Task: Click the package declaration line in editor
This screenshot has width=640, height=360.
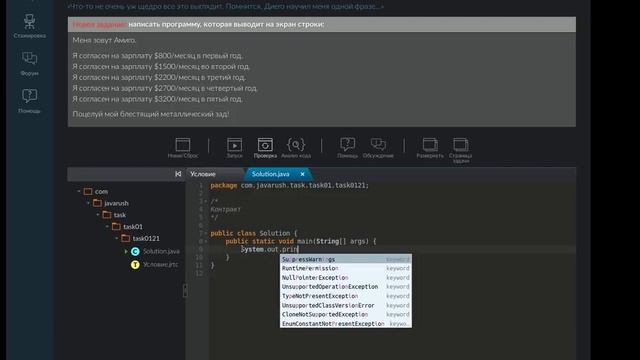Action: coord(289,185)
